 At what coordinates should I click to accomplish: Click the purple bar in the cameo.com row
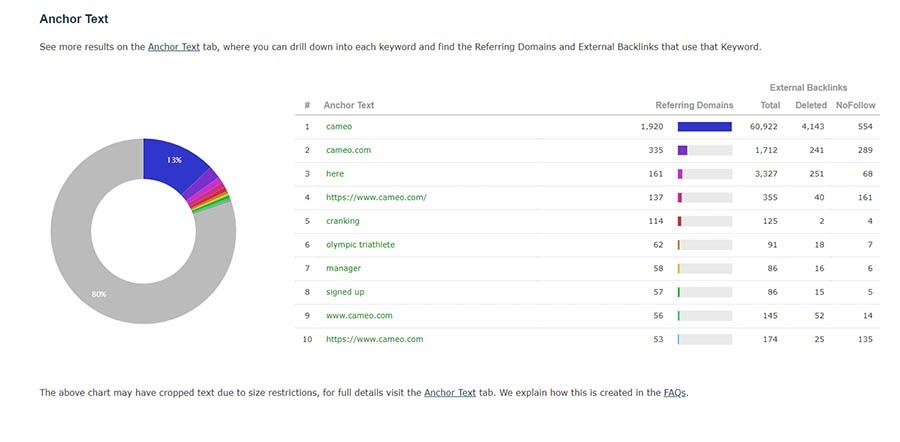click(x=682, y=150)
